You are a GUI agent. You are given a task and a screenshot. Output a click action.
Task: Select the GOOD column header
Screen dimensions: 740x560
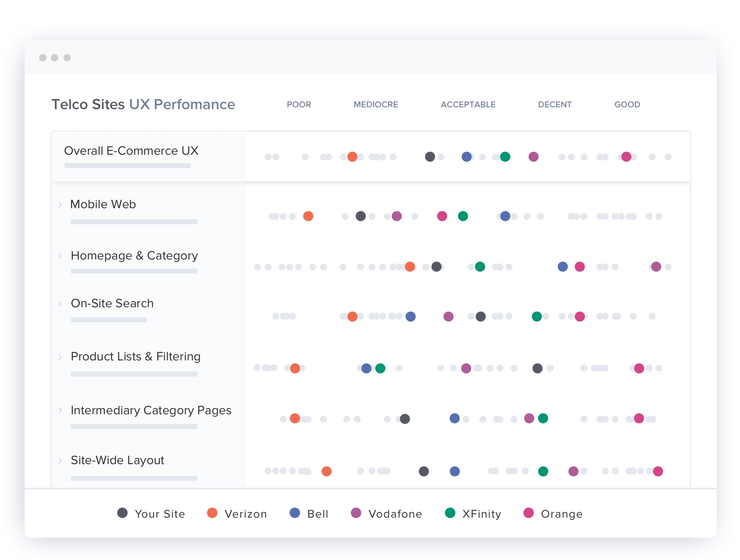coord(627,104)
